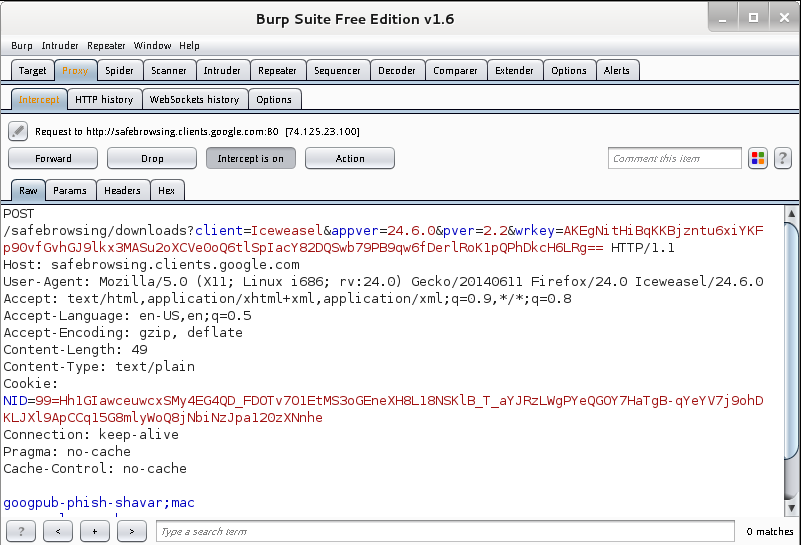This screenshot has height=545, width=801.
Task: Click the 0 matches label
Action: point(769,531)
